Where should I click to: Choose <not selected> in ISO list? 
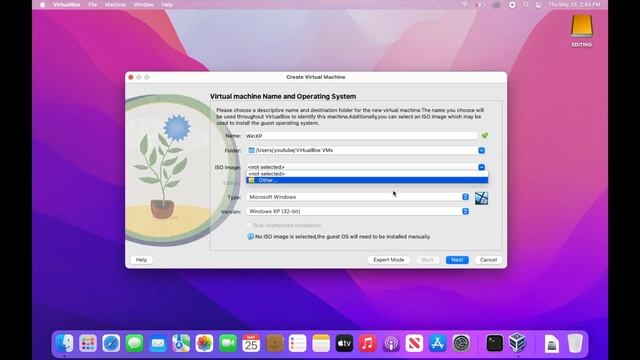pos(367,174)
